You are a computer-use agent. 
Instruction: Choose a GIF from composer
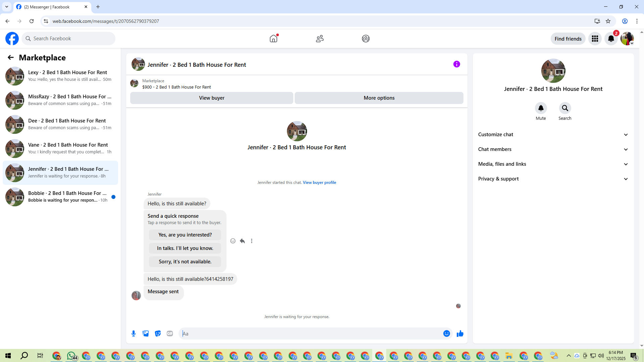pos(170,333)
